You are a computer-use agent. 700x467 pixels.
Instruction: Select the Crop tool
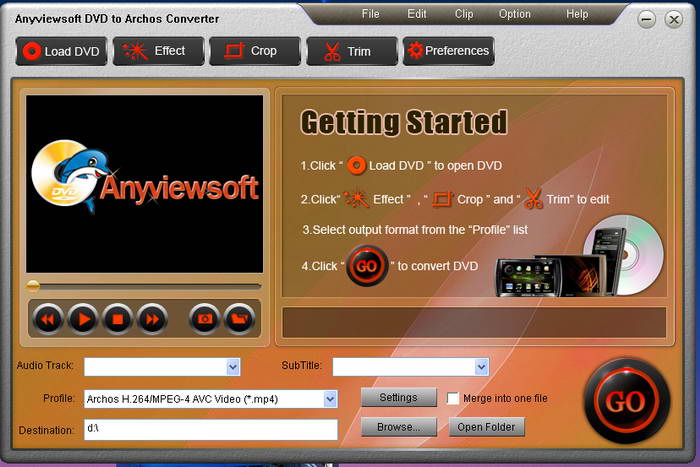255,51
